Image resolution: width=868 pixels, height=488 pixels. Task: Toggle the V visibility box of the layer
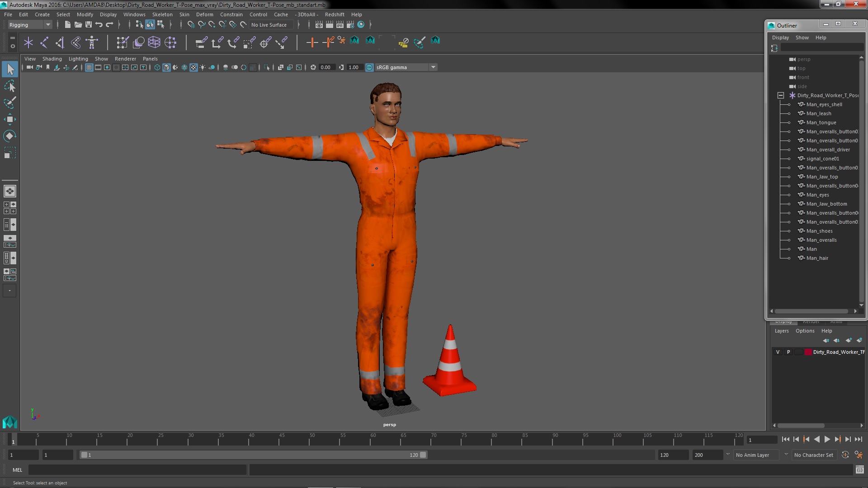click(x=778, y=352)
